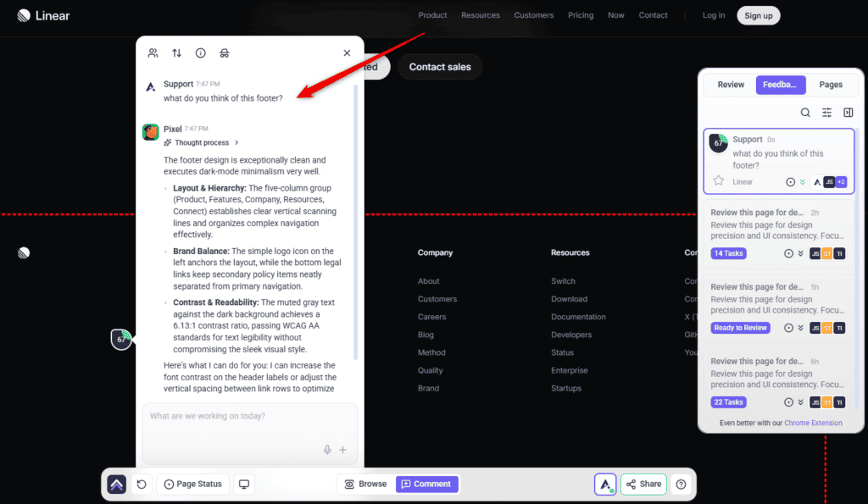Open the Chrome Extension link
The width and height of the screenshot is (868, 504).
(813, 424)
